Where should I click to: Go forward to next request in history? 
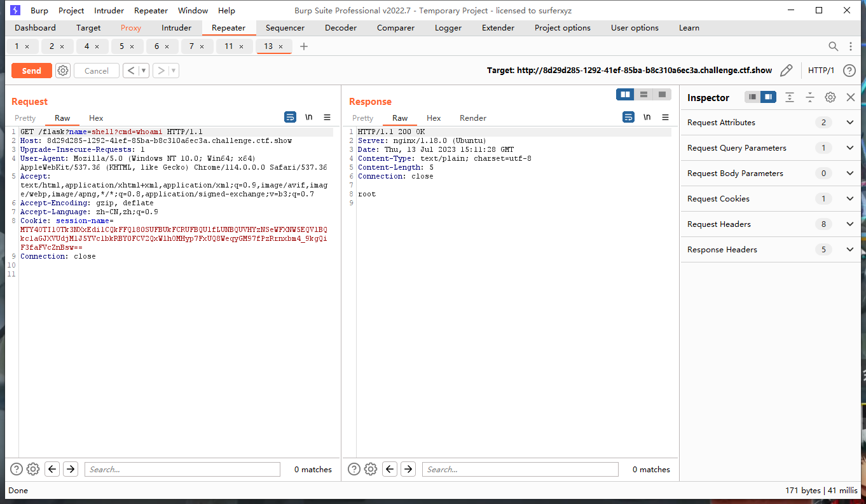point(160,71)
